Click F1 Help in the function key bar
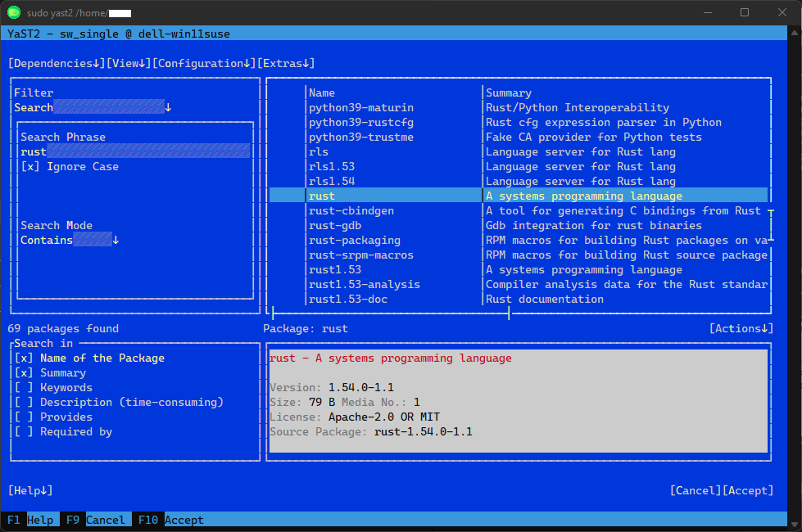 coord(30,520)
